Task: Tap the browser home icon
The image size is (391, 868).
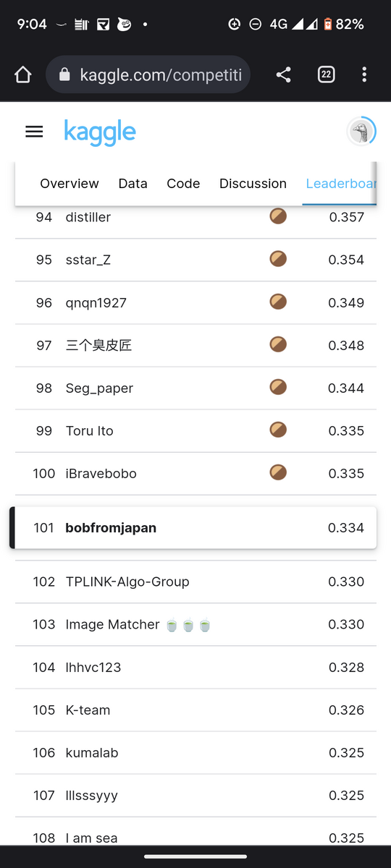Action: (x=23, y=75)
